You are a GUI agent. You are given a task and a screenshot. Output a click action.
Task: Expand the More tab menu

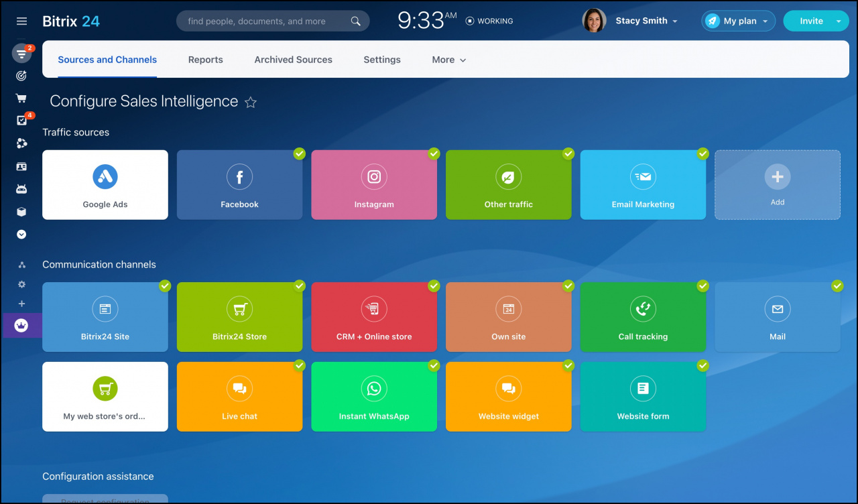click(x=448, y=60)
